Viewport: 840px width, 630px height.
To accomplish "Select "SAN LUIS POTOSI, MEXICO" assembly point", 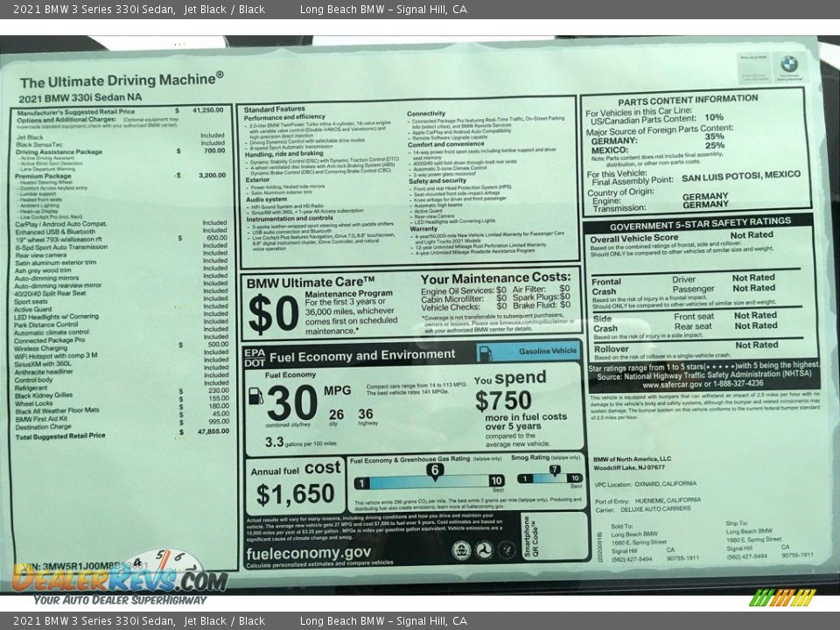I will pyautogui.click(x=741, y=176).
